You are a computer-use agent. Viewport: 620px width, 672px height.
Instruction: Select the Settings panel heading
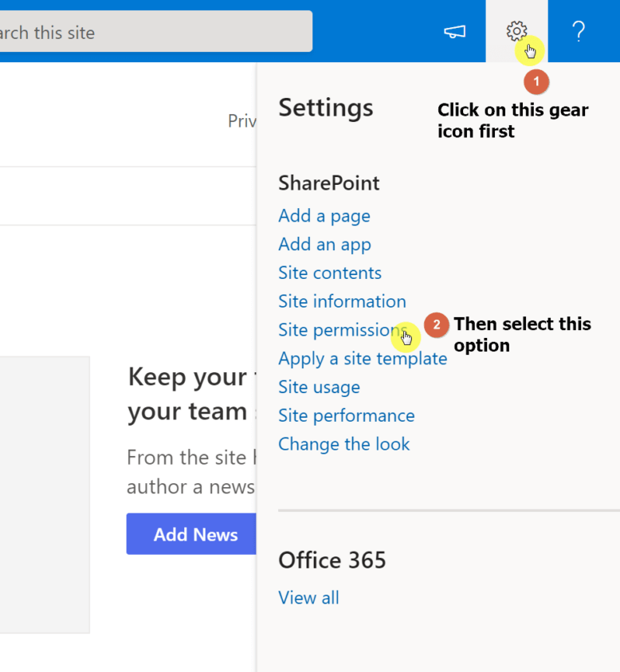(x=326, y=108)
